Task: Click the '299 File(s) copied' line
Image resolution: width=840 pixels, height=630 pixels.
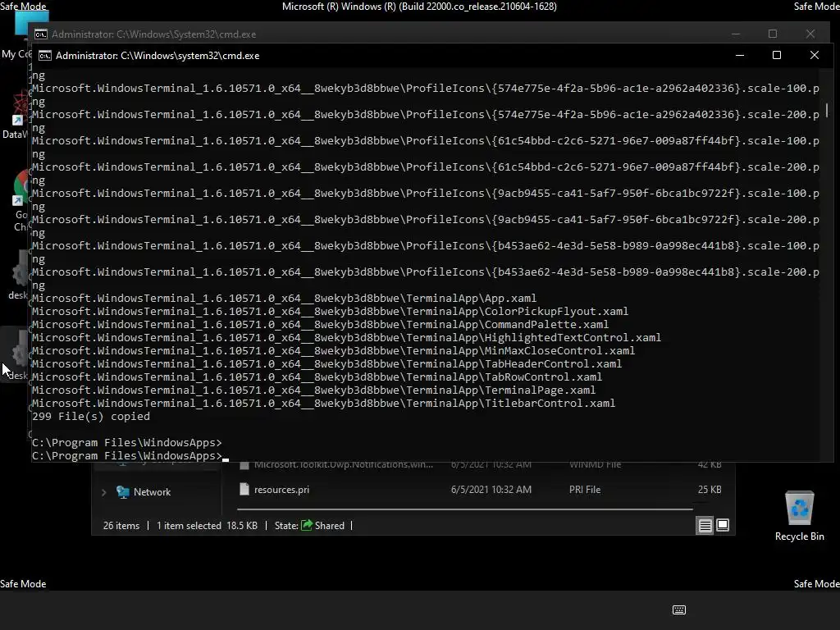Action: coord(91,416)
